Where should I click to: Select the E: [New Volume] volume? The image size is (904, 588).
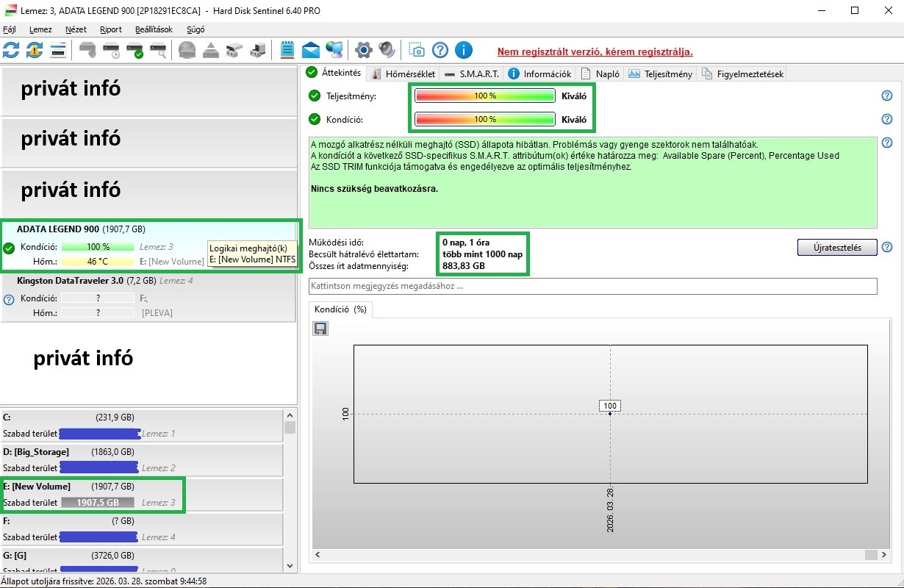142,495
